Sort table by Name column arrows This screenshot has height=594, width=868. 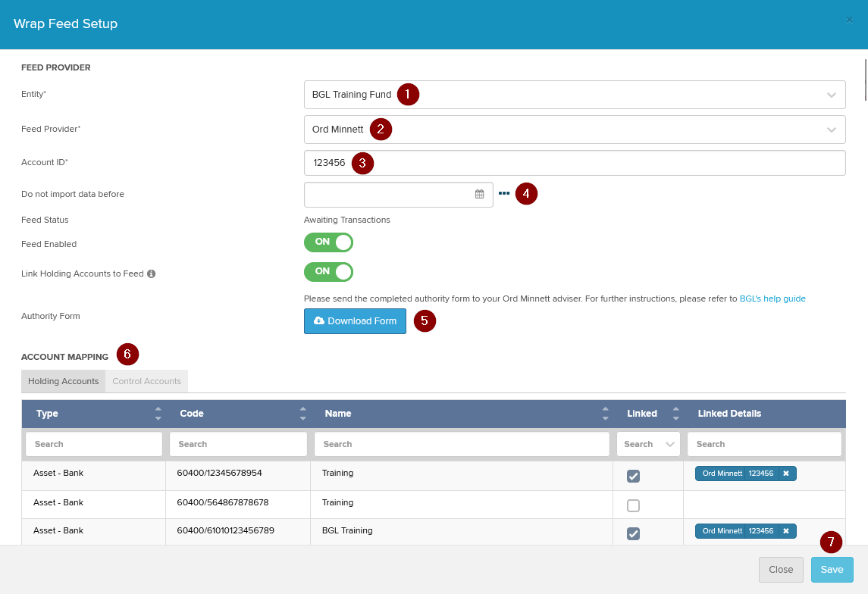pyautogui.click(x=606, y=414)
